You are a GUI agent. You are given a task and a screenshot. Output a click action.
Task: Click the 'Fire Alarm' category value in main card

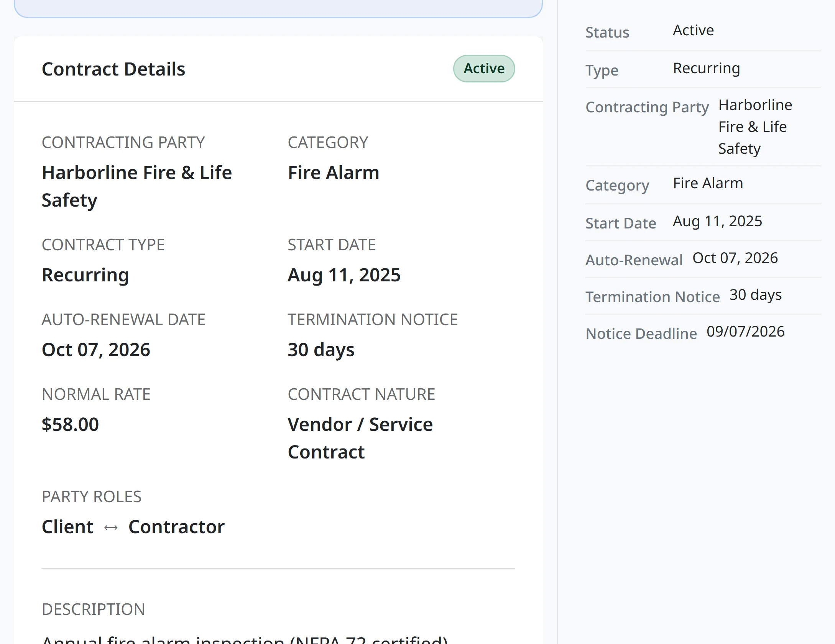tap(334, 172)
